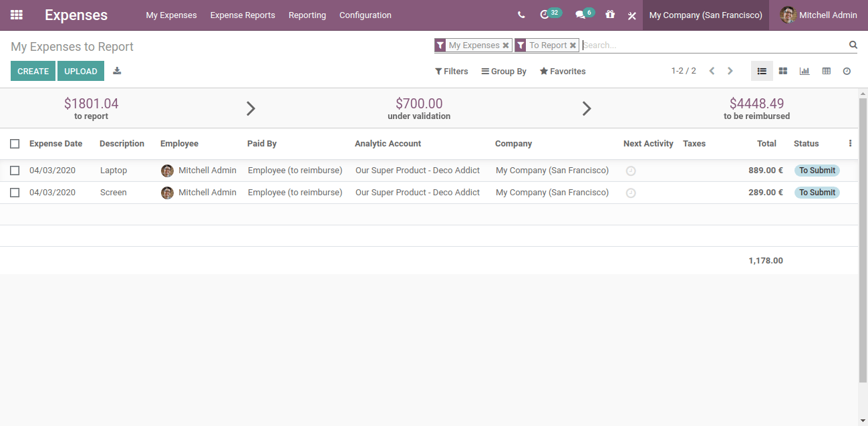This screenshot has height=426, width=868.
Task: Click the debug tools X icon
Action: coord(631,15)
